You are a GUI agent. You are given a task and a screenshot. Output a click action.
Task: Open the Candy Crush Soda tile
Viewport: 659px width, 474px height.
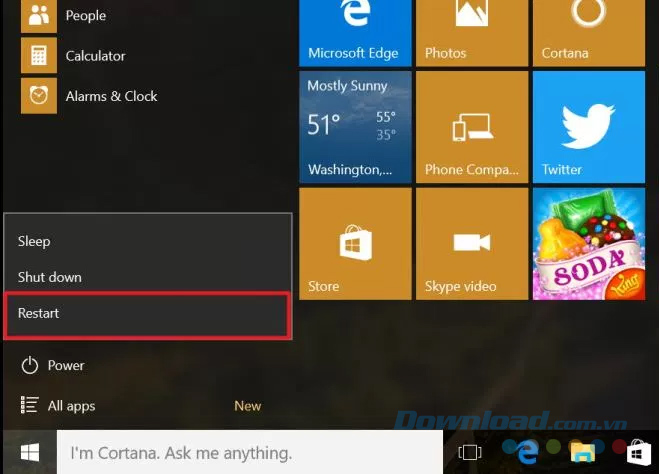click(x=589, y=244)
